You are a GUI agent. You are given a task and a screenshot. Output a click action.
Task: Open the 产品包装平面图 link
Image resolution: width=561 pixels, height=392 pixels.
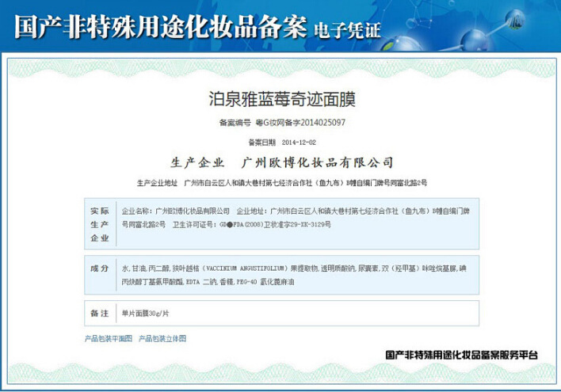(109, 338)
